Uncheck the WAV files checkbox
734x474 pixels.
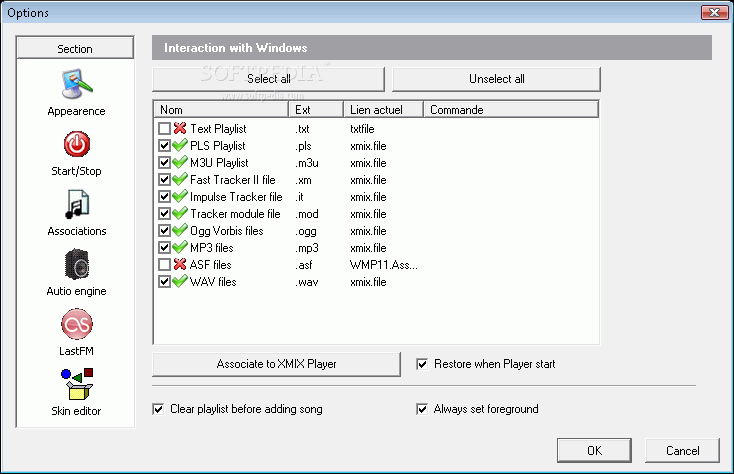point(164,281)
